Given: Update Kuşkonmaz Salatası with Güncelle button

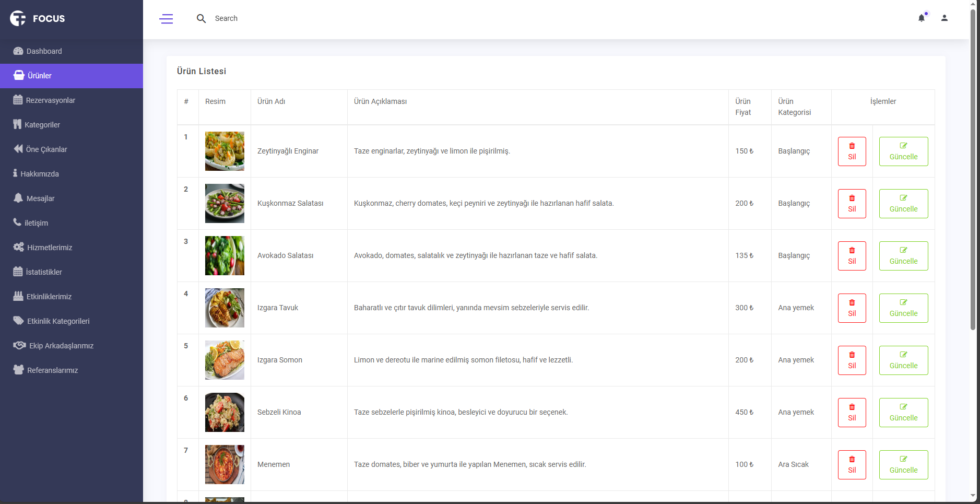Looking at the screenshot, I should tap(903, 204).
